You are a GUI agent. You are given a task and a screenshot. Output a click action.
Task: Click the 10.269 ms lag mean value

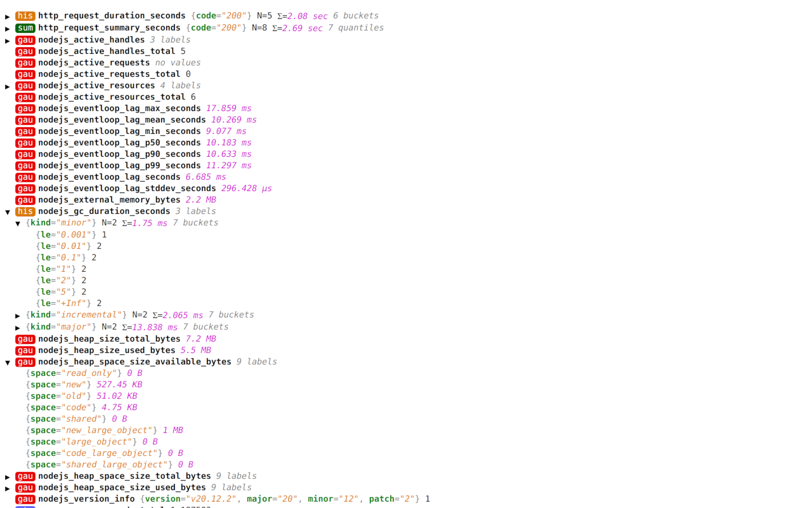[x=233, y=120]
